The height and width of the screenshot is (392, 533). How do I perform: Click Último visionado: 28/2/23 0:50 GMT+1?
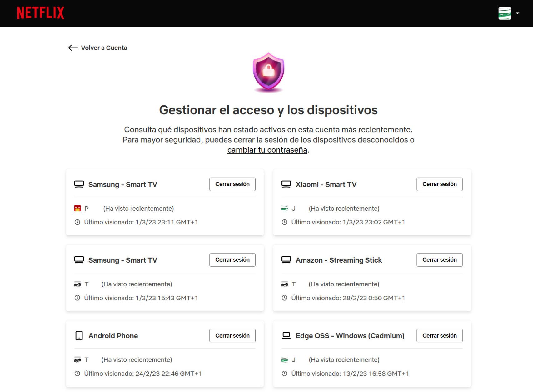click(348, 298)
